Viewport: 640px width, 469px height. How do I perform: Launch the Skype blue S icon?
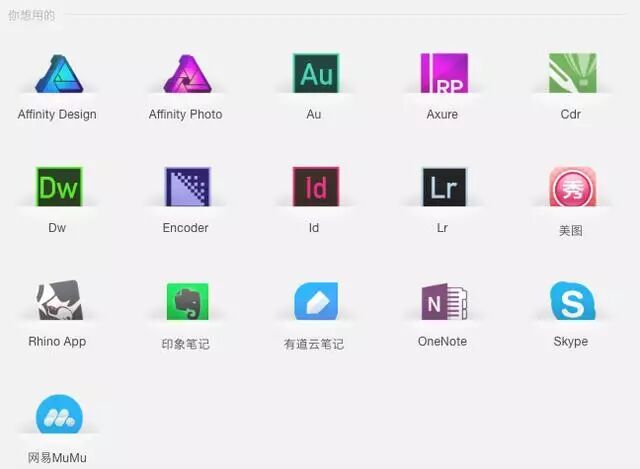pyautogui.click(x=573, y=300)
